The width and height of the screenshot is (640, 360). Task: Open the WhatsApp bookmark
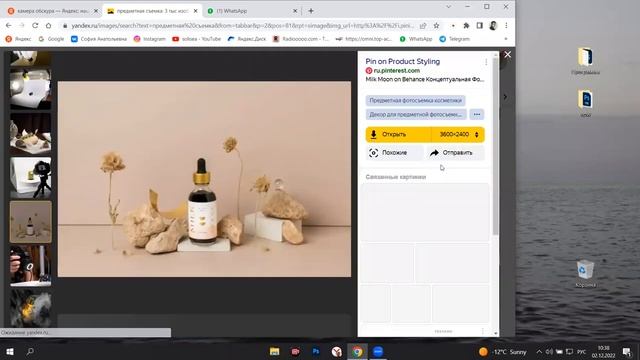(x=416, y=39)
